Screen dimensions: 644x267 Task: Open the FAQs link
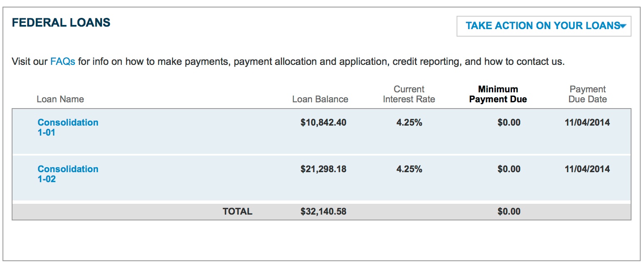[62, 62]
